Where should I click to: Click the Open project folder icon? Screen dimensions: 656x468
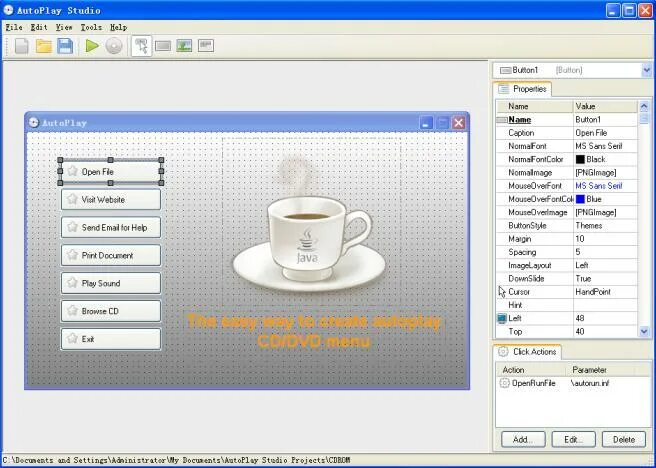[44, 46]
